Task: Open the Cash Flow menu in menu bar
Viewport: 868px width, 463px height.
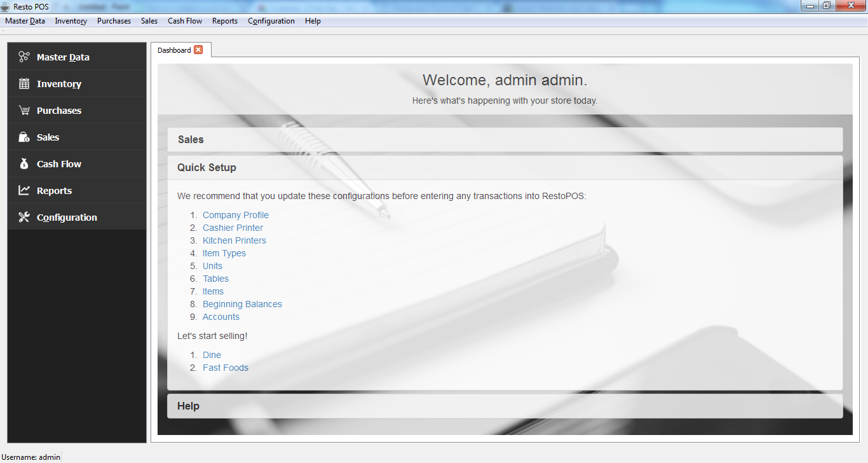Action: coord(185,21)
